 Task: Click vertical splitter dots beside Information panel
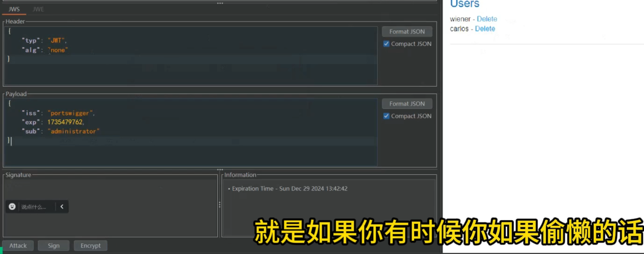click(x=220, y=205)
